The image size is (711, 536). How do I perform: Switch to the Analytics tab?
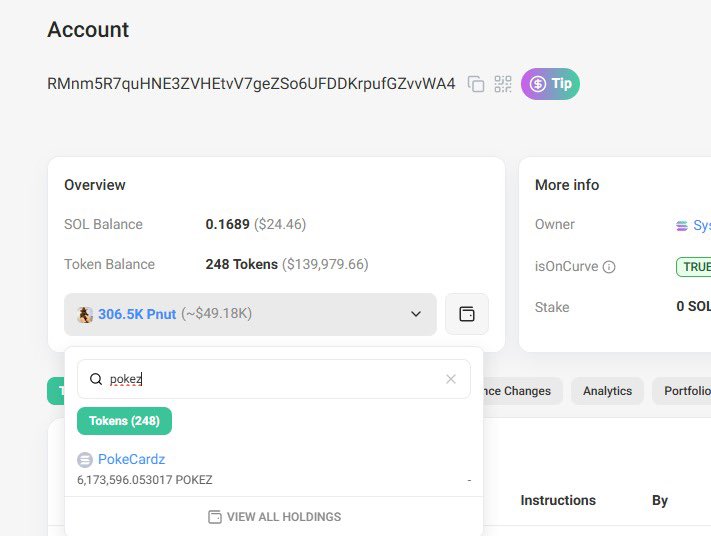point(607,391)
